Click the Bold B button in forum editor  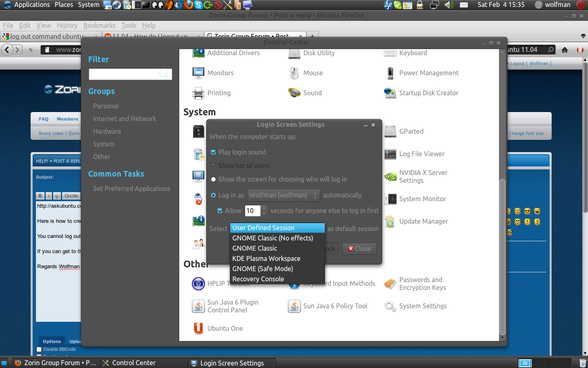[40, 196]
